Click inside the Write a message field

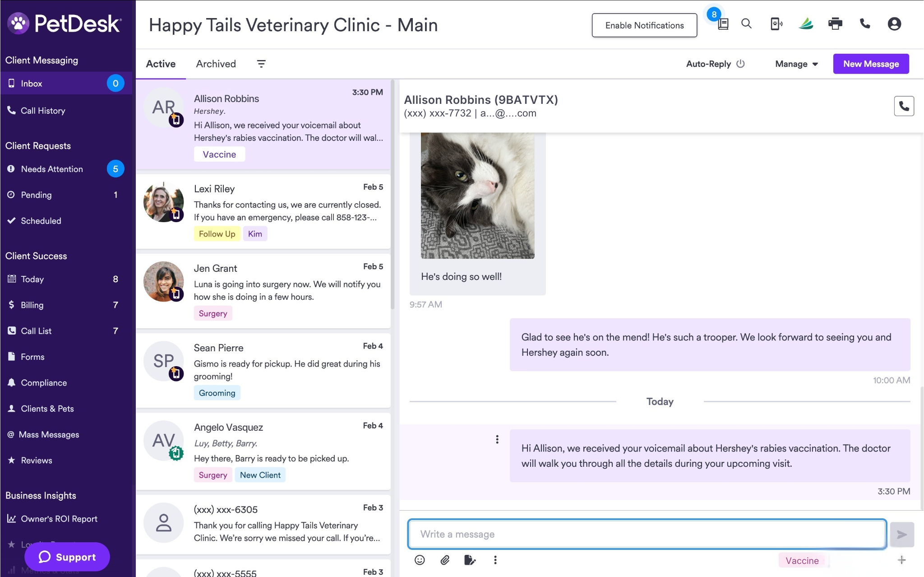(x=647, y=534)
